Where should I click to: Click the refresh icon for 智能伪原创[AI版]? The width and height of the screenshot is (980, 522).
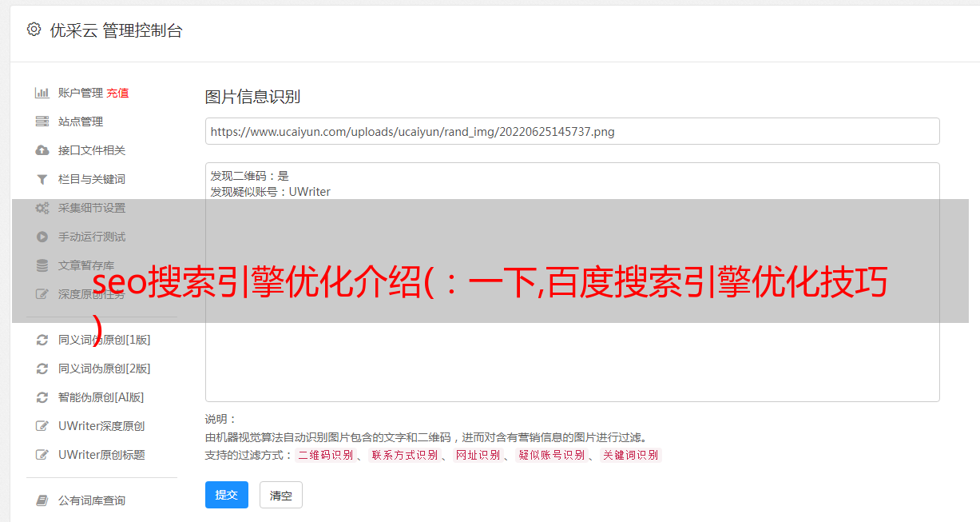coord(42,397)
